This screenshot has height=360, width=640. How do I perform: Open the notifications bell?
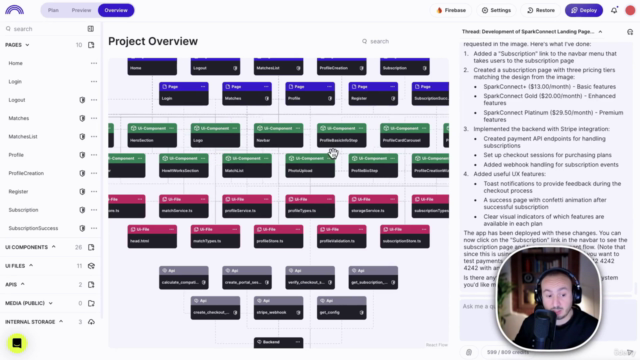[614, 10]
